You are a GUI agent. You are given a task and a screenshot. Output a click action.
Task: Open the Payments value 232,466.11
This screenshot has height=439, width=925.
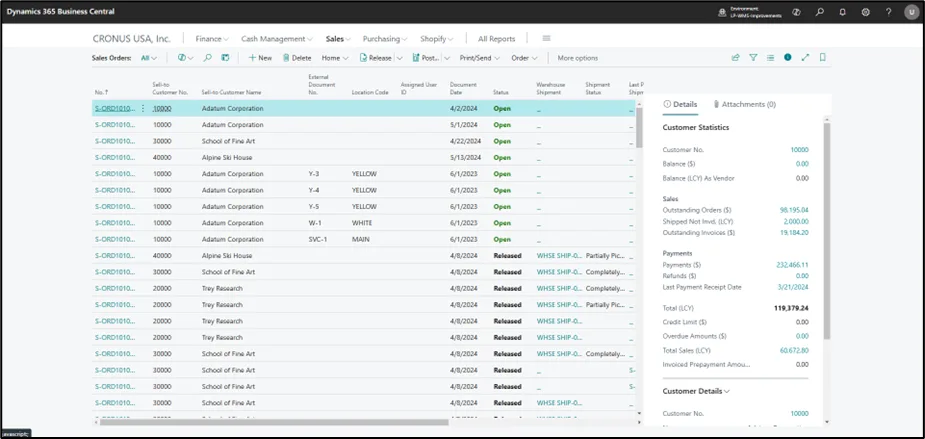pos(792,265)
